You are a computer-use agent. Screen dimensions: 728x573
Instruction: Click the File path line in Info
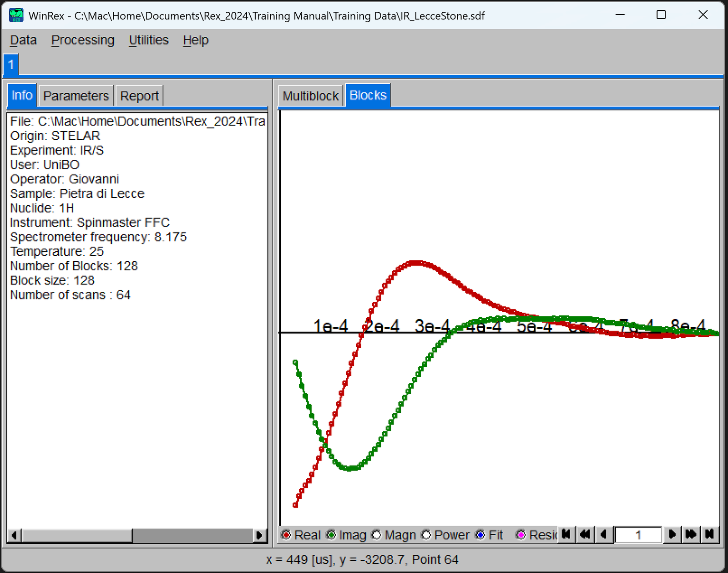click(x=137, y=122)
